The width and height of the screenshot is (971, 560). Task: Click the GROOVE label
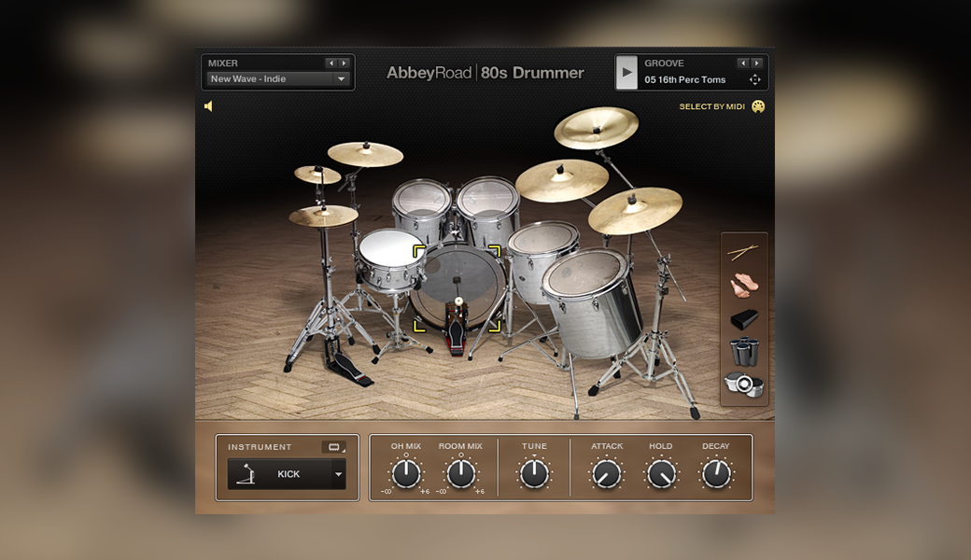click(x=664, y=63)
